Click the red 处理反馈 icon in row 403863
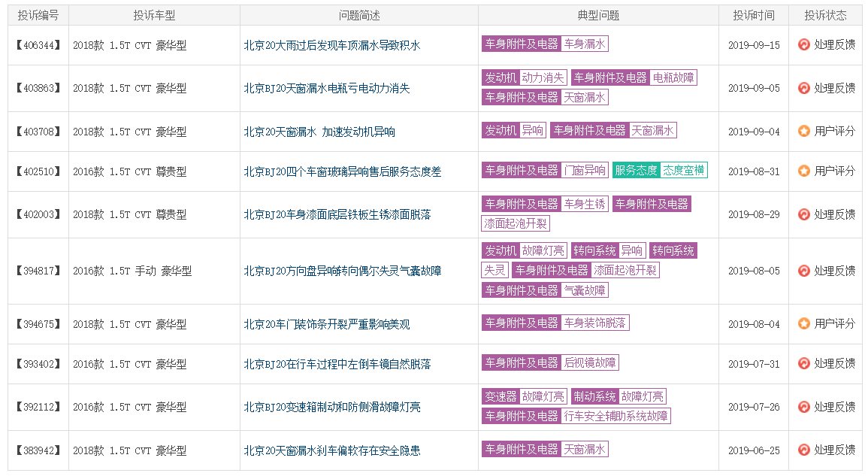Screen dimensions: 868x476 (x=804, y=88)
